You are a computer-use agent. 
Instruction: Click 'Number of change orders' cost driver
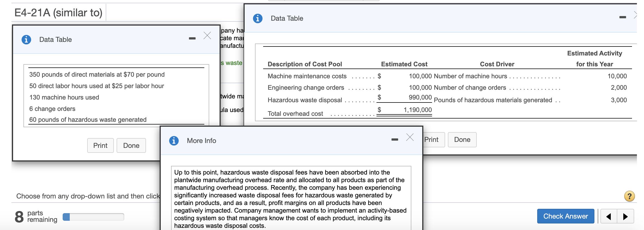(x=470, y=88)
